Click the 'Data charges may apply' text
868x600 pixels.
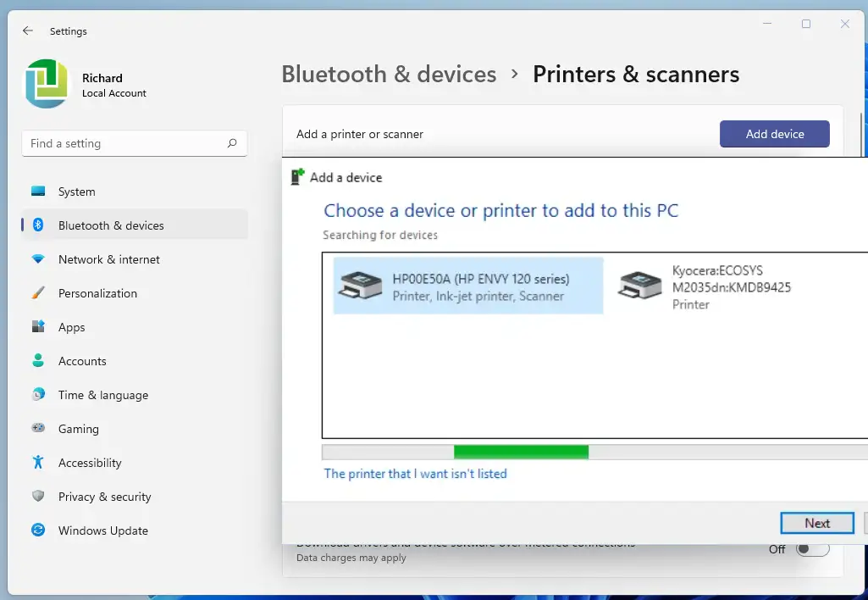point(351,558)
